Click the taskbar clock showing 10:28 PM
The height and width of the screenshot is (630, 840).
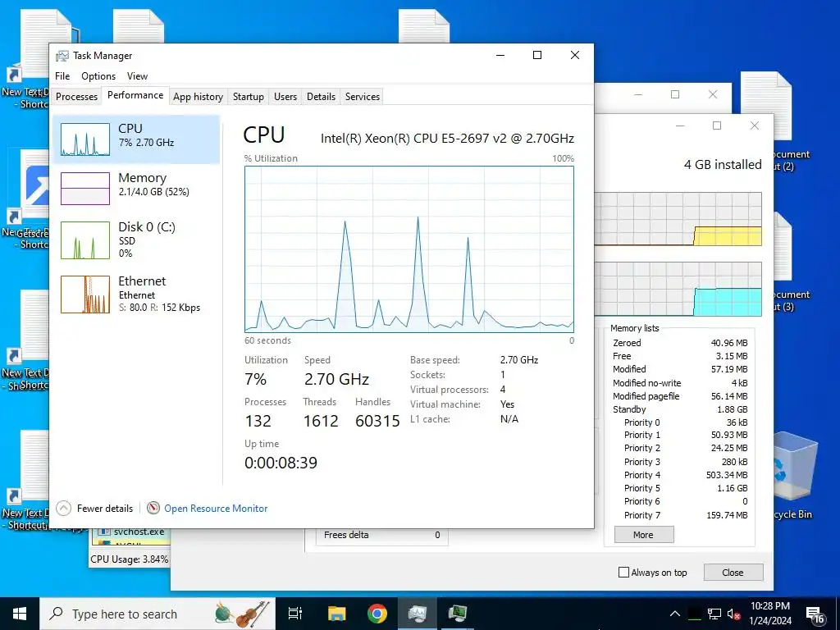click(769, 614)
